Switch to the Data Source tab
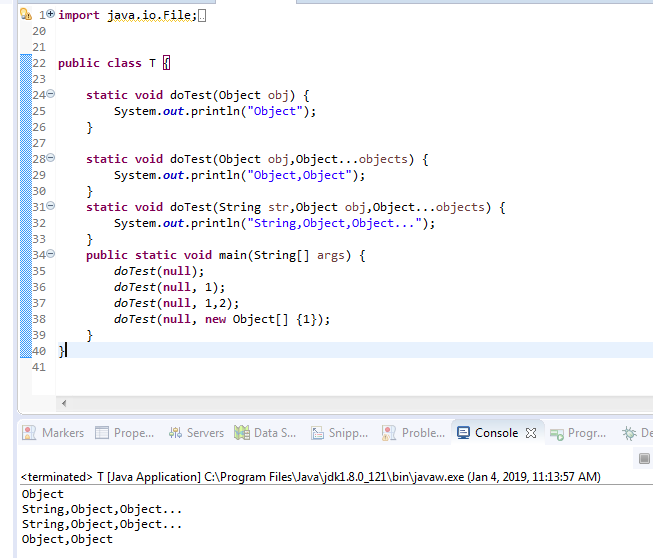 tap(265, 433)
